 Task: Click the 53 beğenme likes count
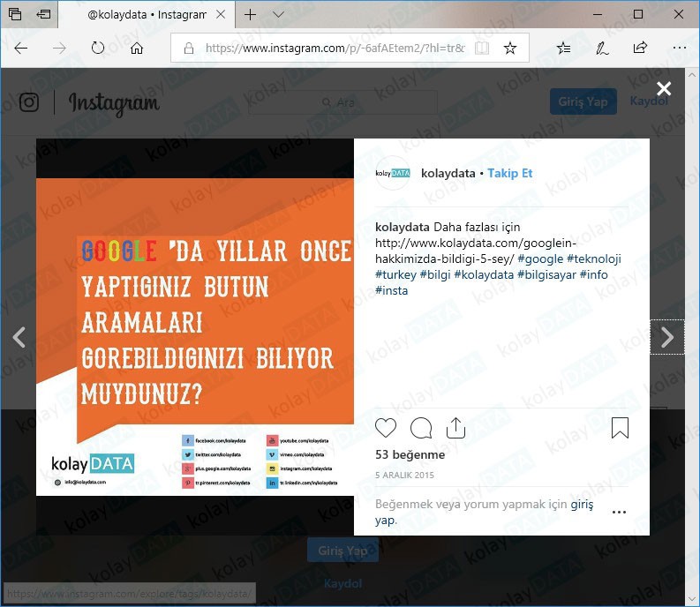point(410,454)
